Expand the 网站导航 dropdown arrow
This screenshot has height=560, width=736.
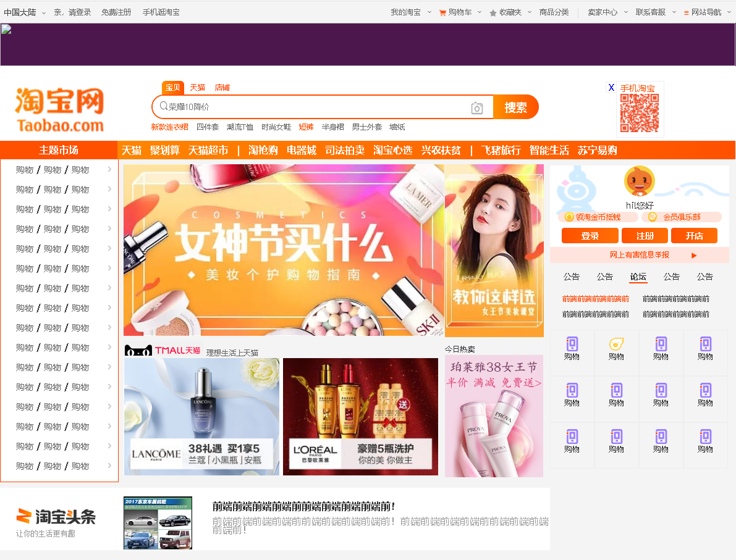(729, 12)
